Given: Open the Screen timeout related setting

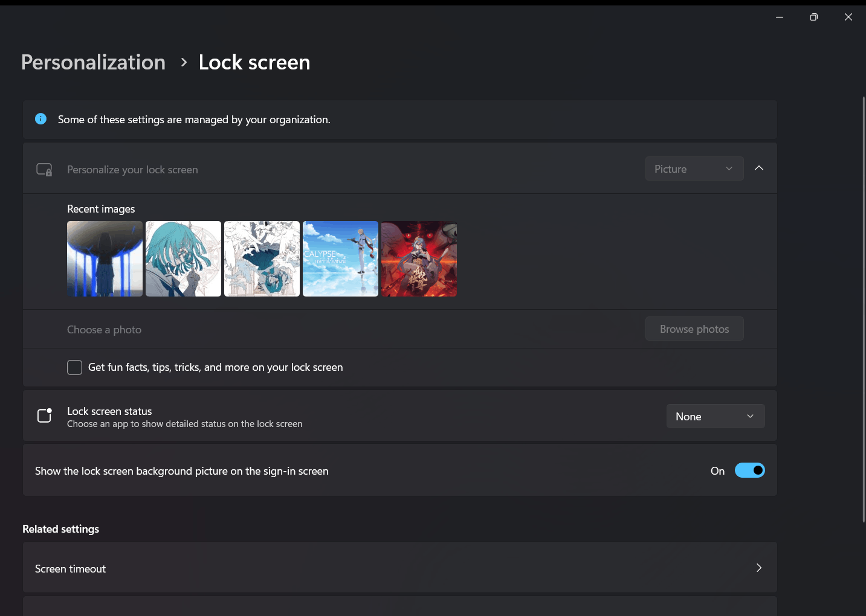Looking at the screenshot, I should (400, 568).
